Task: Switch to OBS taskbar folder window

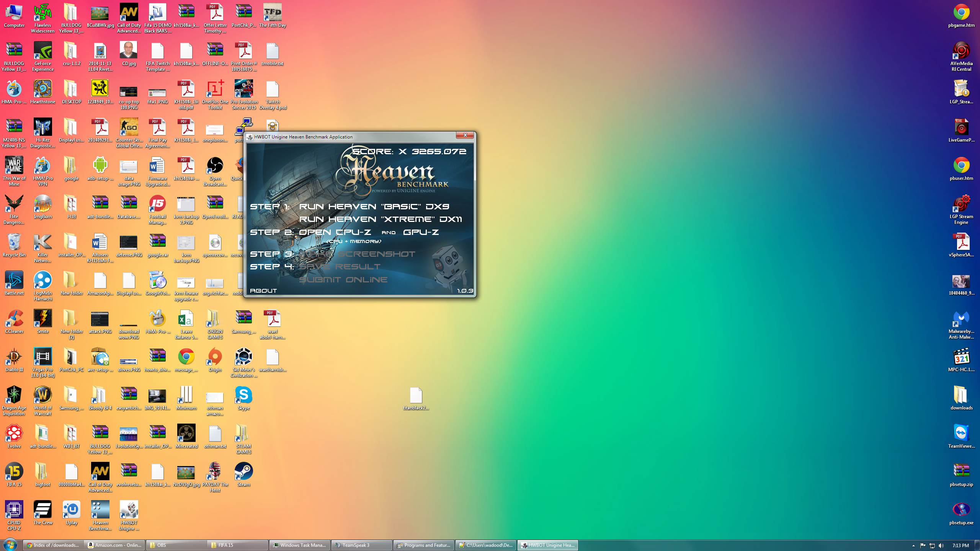Action: [x=176, y=545]
